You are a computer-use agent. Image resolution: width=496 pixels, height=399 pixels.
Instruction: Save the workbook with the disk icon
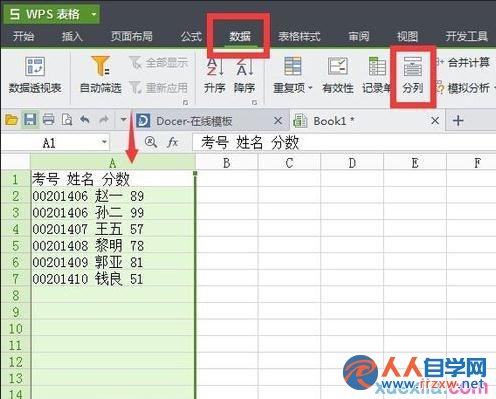pos(30,120)
